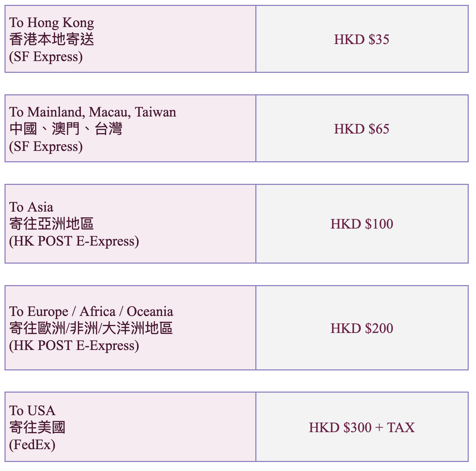Click the HKD $35 price cell

pos(362,39)
